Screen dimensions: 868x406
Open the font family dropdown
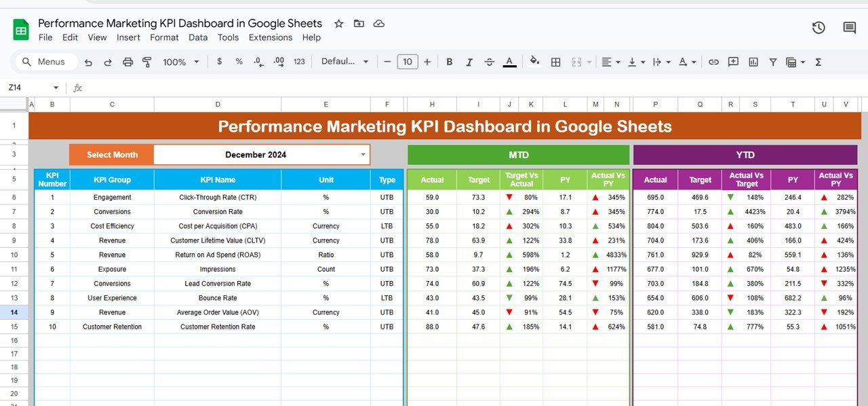[344, 62]
